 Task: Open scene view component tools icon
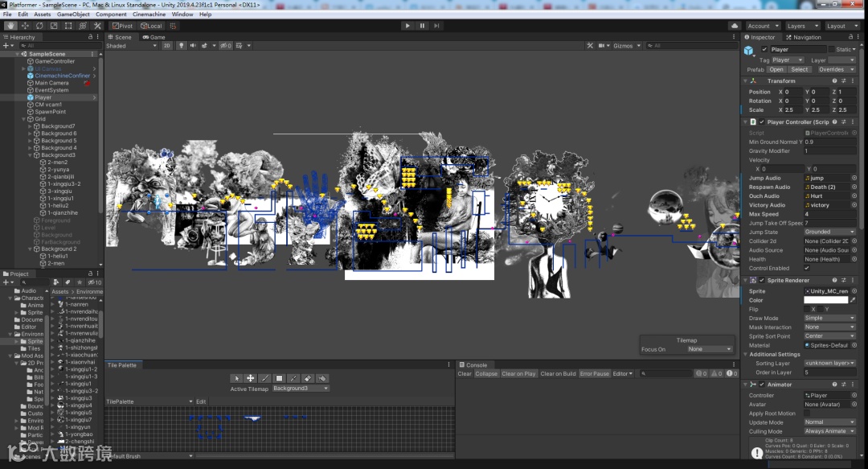(x=590, y=46)
